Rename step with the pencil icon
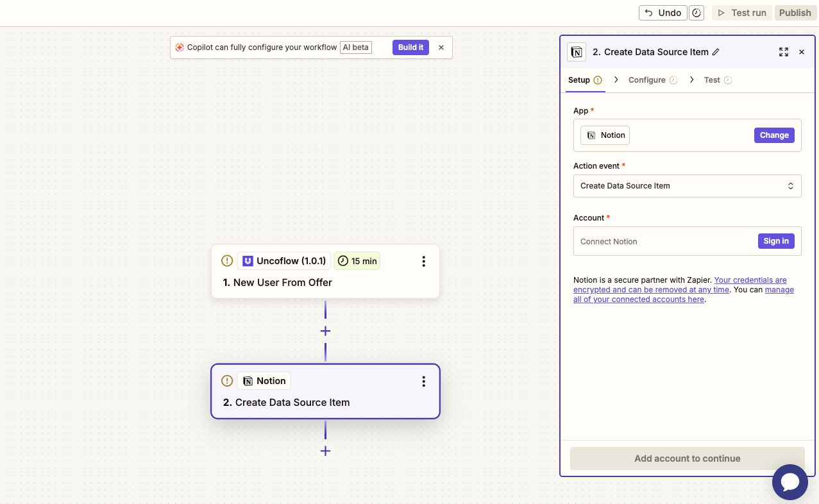 [716, 52]
